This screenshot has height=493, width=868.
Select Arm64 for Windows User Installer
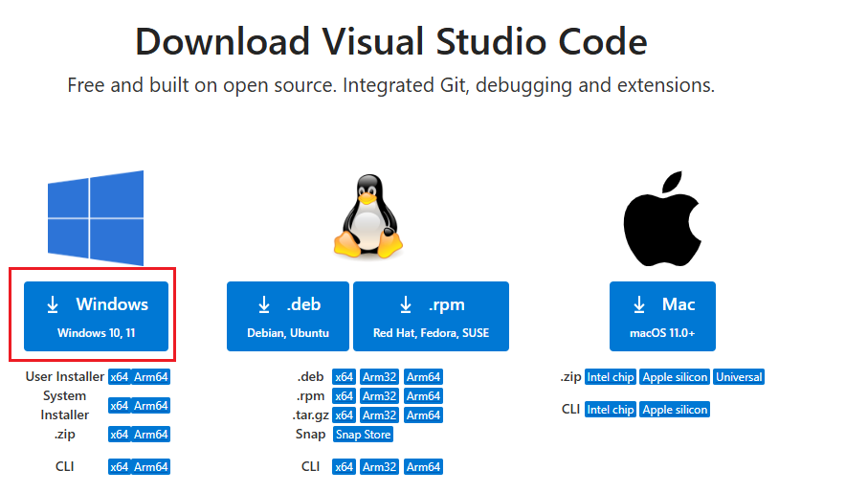pyautogui.click(x=150, y=376)
